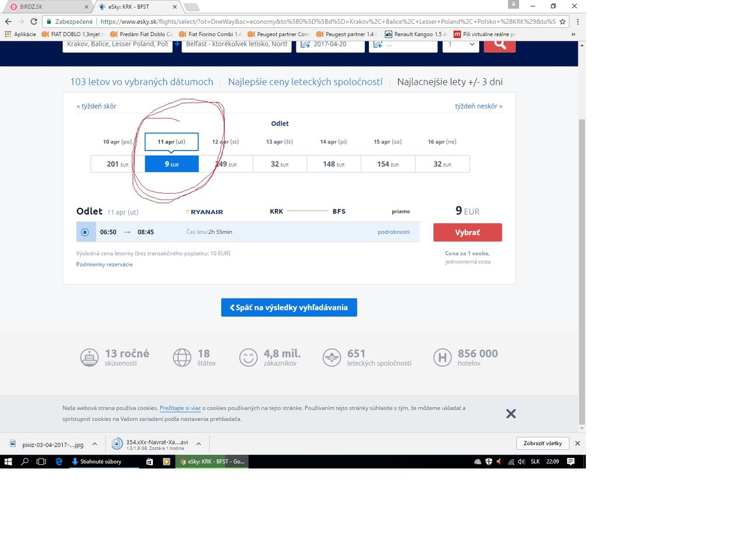
Task: Select the 10 apr 201 EUR price
Action: coord(117,164)
